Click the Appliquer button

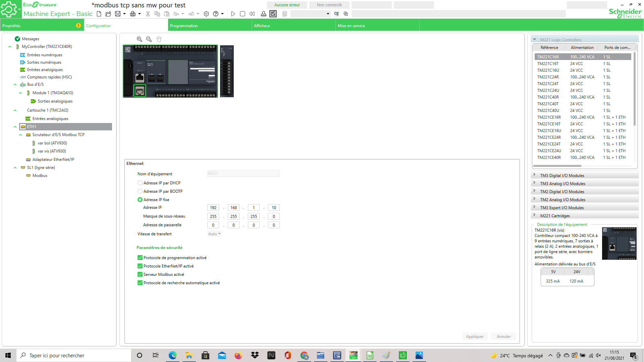pos(475,337)
